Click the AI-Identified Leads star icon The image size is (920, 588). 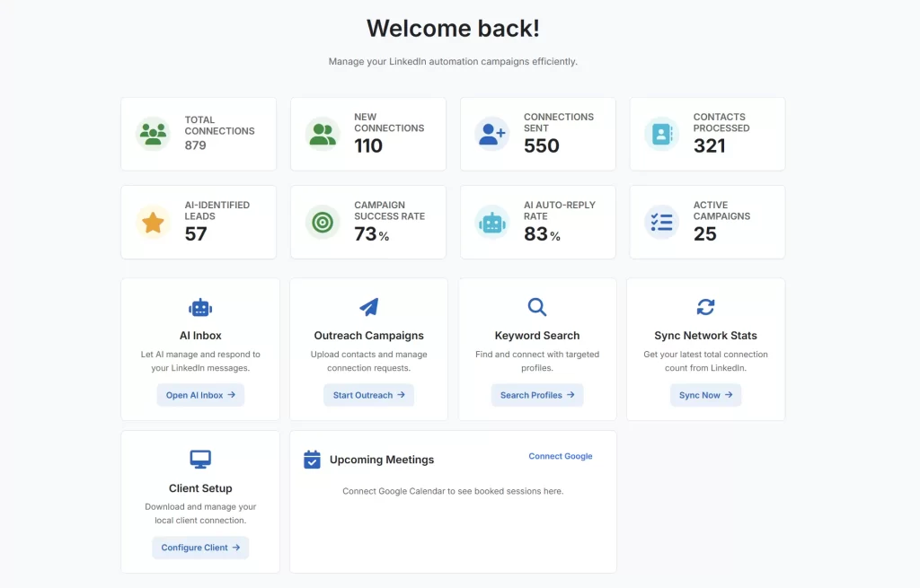tap(153, 222)
